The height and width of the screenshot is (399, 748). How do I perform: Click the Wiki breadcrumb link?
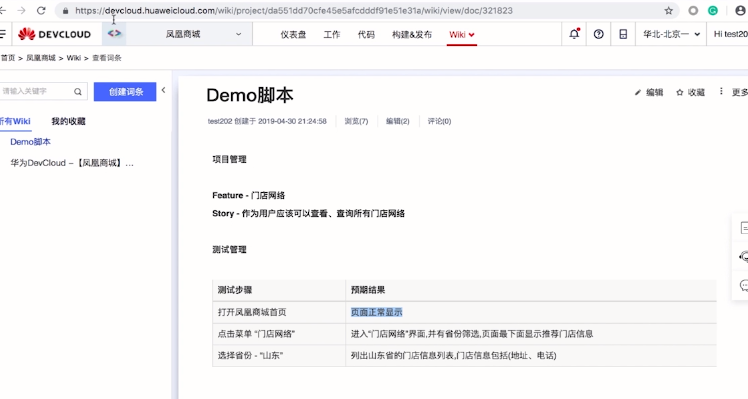tap(73, 58)
